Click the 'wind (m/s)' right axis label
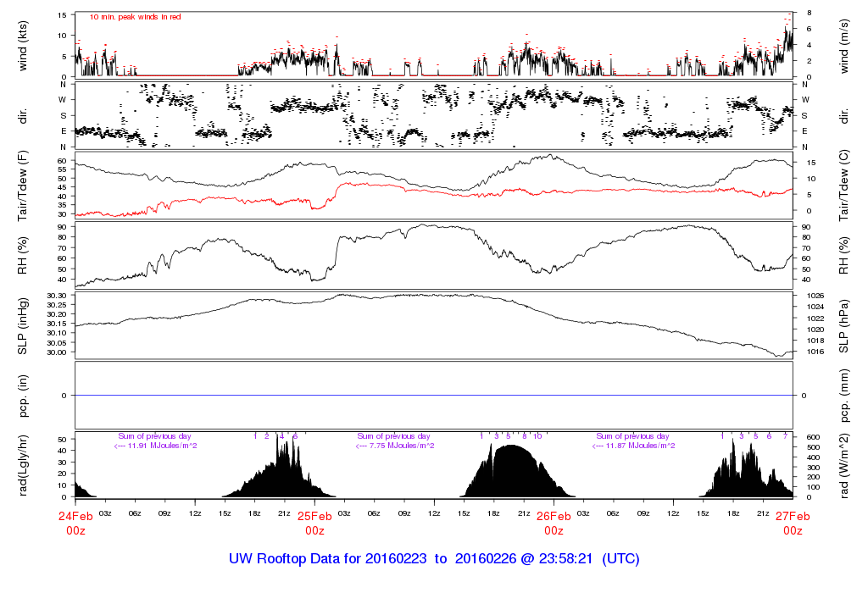 pos(844,44)
